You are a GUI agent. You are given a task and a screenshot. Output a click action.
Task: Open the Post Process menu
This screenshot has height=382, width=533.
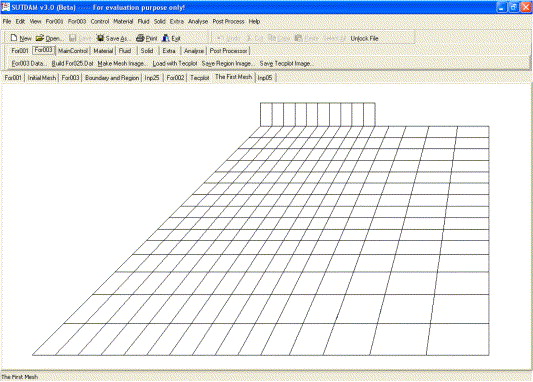(x=228, y=21)
